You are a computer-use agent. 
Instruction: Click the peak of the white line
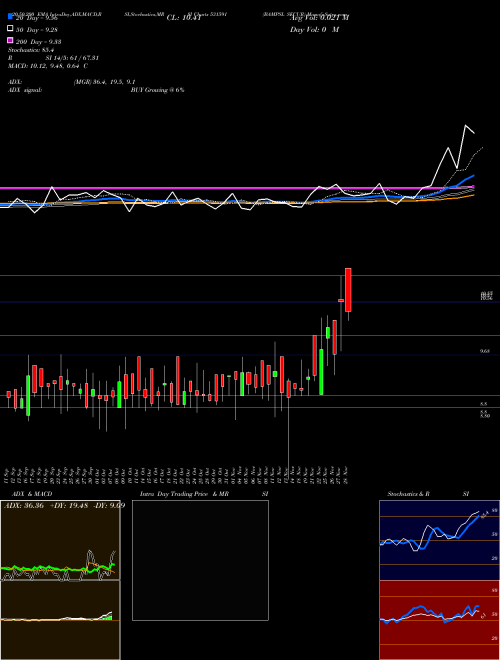pyautogui.click(x=466, y=125)
